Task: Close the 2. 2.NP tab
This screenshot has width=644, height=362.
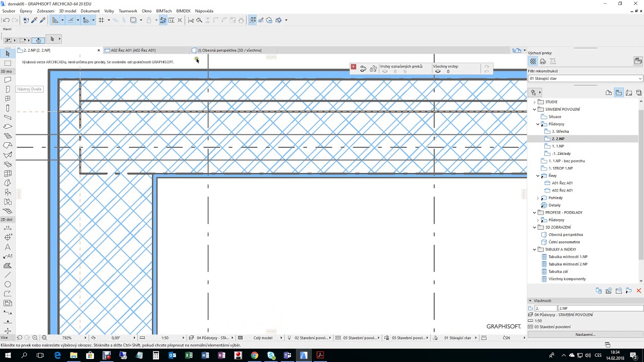Action: (99, 50)
